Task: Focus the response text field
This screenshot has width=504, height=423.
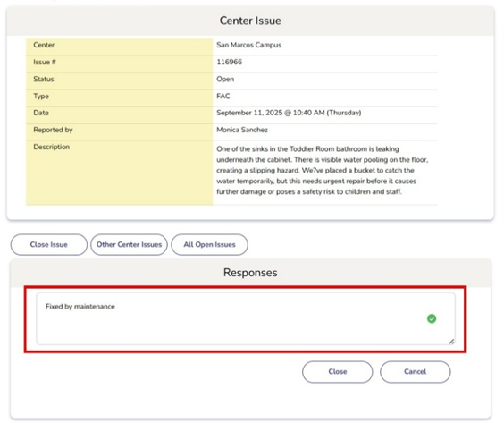Action: click(246, 318)
